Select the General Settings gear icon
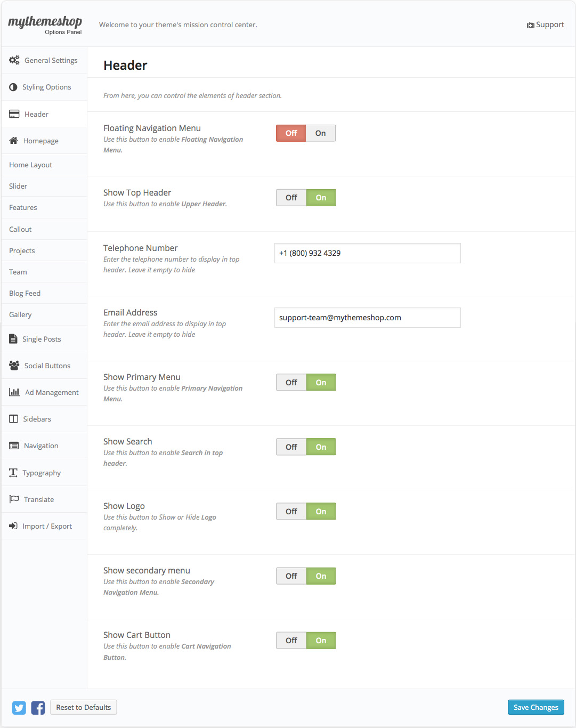 (x=14, y=60)
